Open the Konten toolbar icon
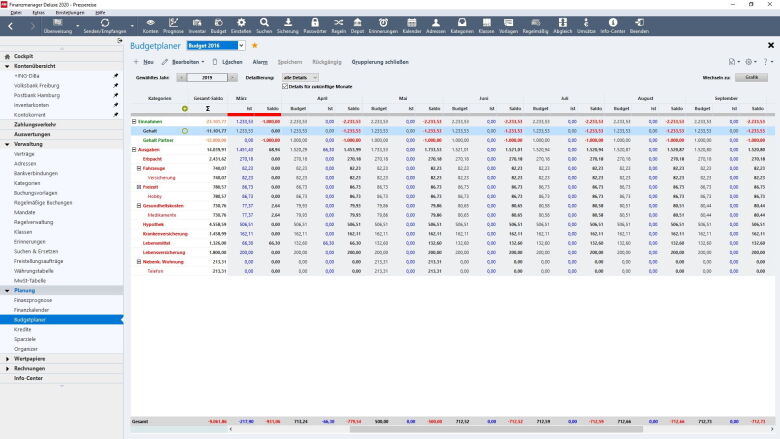Screen dimensions: 780x439 pyautogui.click(x=150, y=24)
